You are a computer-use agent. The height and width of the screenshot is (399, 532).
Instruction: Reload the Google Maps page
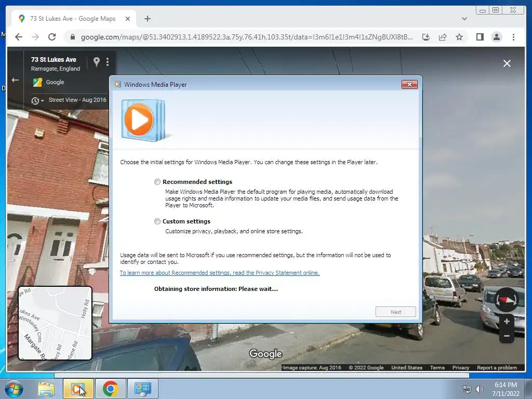click(x=52, y=37)
